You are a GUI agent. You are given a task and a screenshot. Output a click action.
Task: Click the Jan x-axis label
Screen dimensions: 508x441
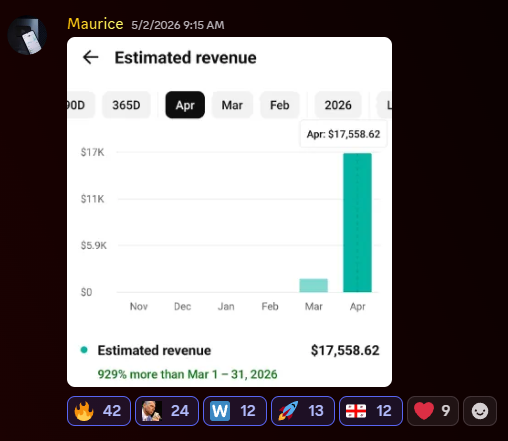[226, 306]
